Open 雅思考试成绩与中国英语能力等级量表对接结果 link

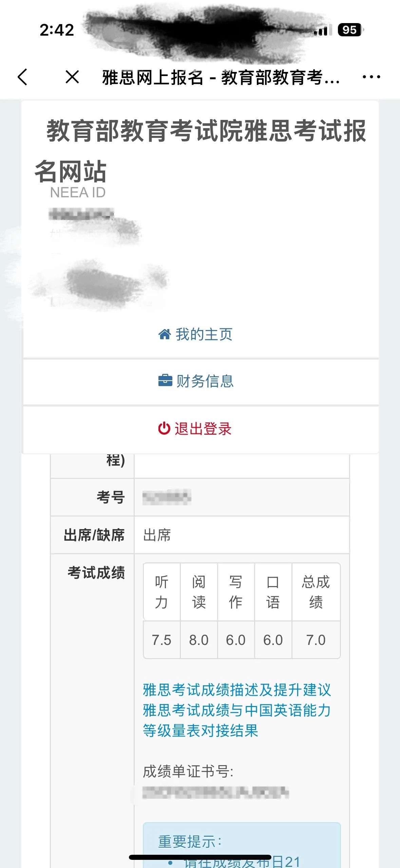[237, 720]
